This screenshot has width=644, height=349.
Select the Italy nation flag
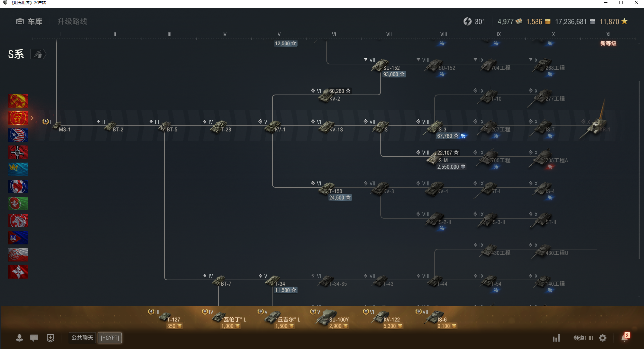point(18,203)
